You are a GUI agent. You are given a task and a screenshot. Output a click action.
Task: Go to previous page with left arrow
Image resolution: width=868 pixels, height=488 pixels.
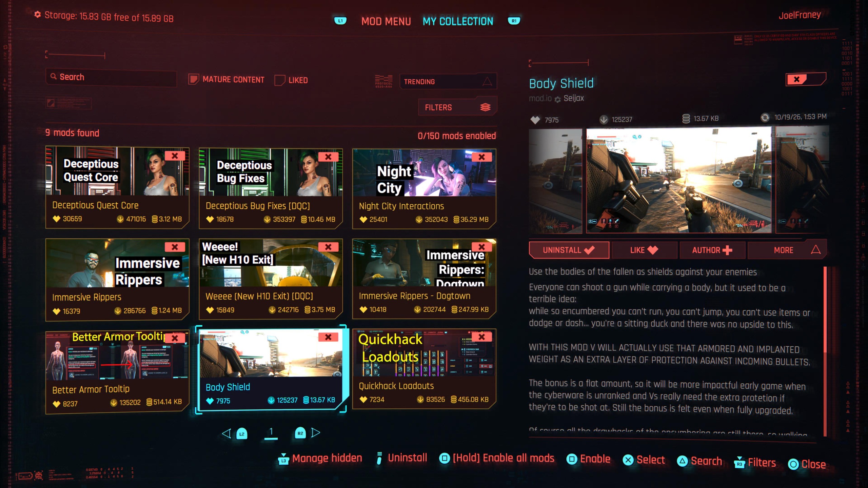pos(226,433)
